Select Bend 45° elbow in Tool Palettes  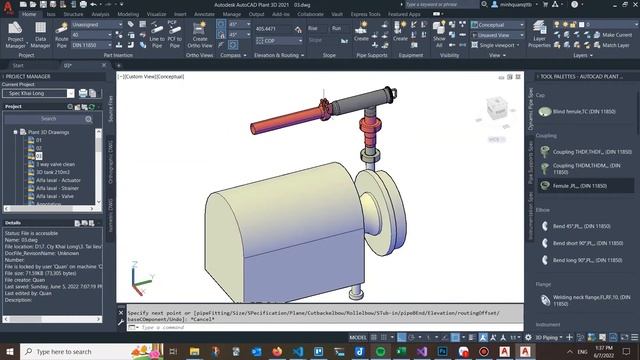(576, 226)
